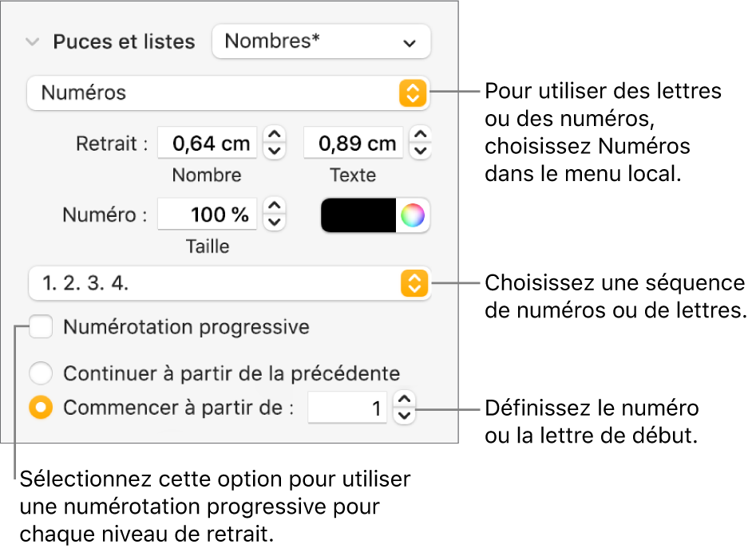
Task: Click the black number color swatch
Action: (x=358, y=215)
